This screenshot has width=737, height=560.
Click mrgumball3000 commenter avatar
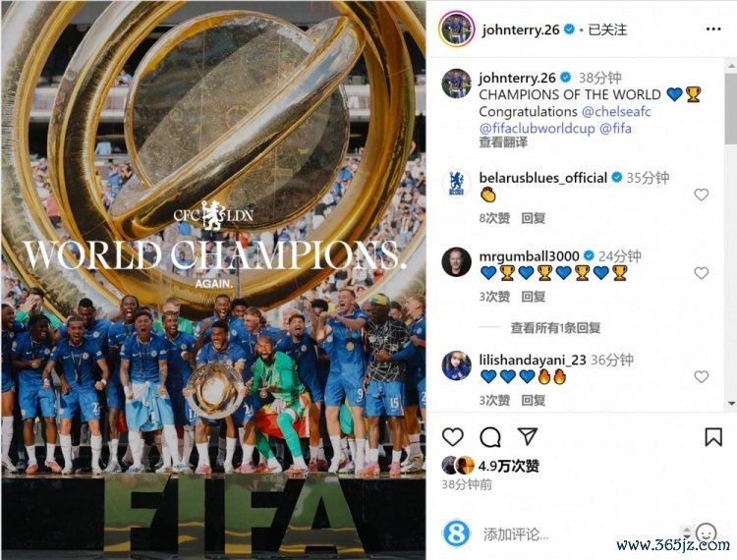pos(456,262)
